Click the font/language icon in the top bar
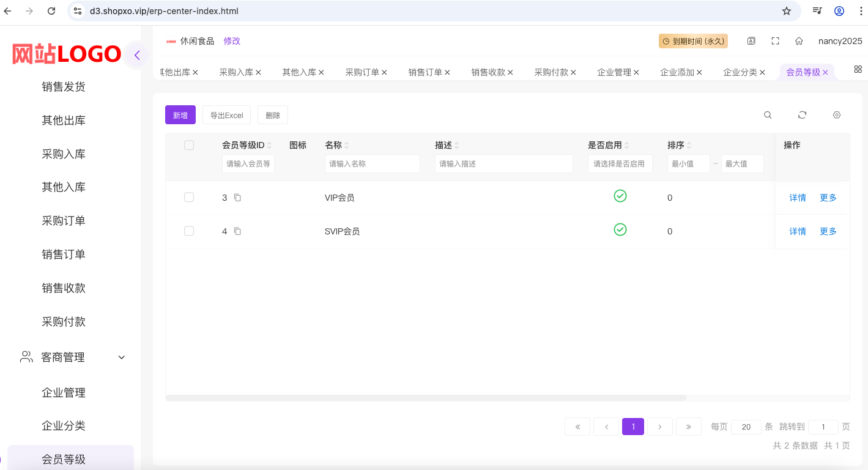Viewport: 868px width, 470px height. coord(751,41)
